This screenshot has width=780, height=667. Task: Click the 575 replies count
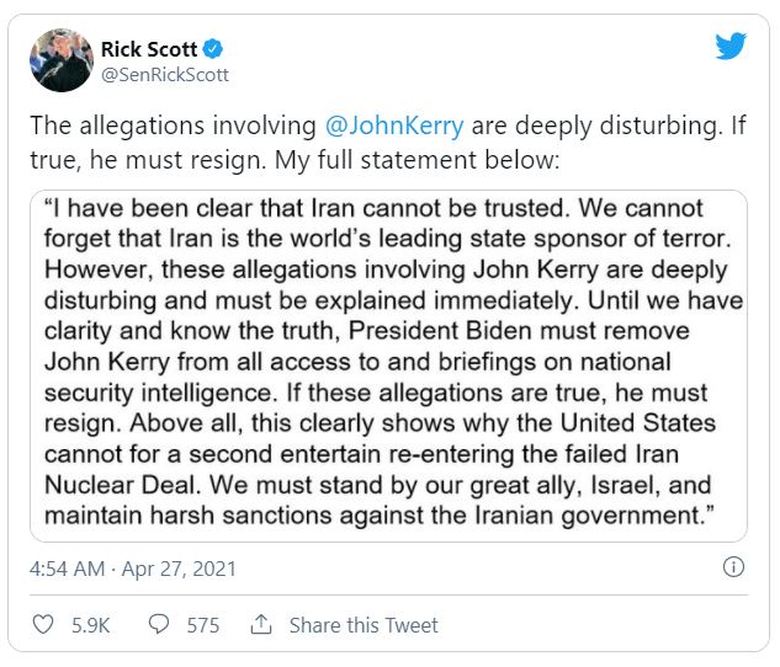pos(203,625)
